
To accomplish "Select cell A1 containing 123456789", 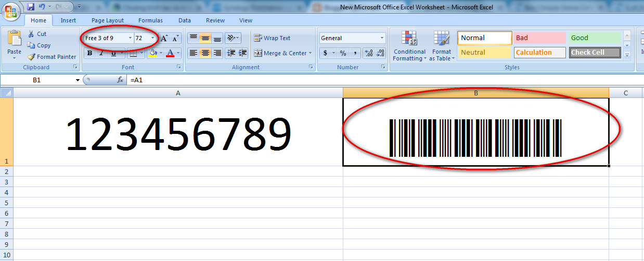I will pyautogui.click(x=178, y=132).
